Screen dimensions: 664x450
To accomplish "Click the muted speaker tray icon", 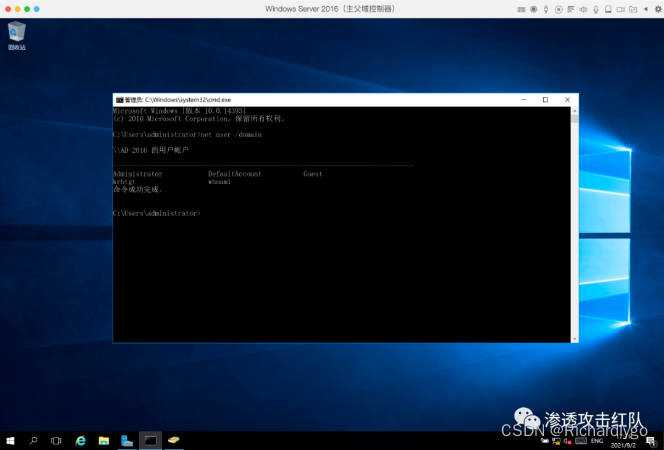I will point(568,441).
